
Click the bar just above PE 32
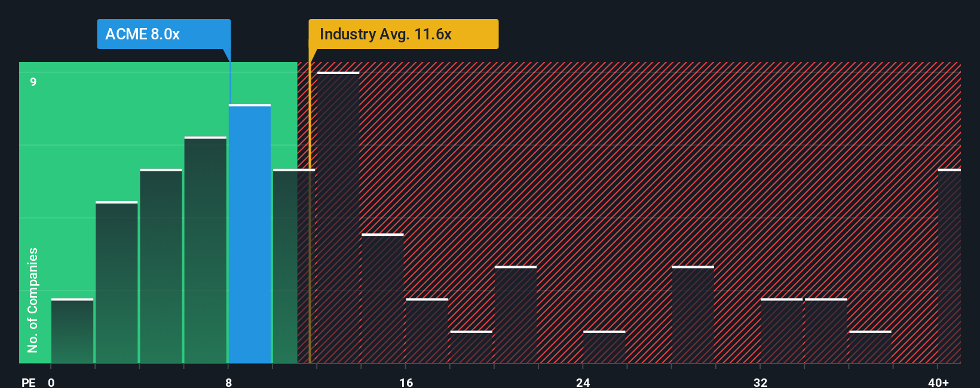coord(782,331)
